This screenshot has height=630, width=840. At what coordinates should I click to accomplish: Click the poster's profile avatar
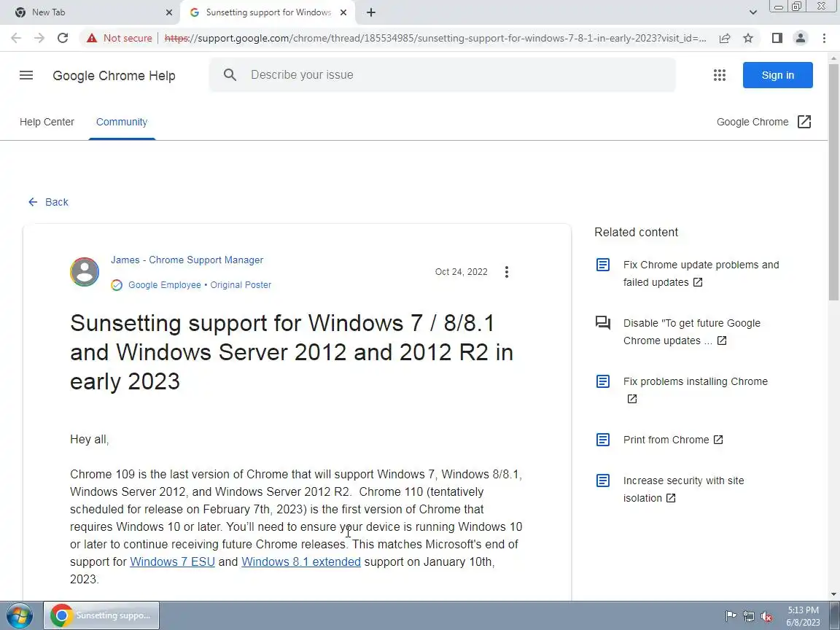coord(85,271)
